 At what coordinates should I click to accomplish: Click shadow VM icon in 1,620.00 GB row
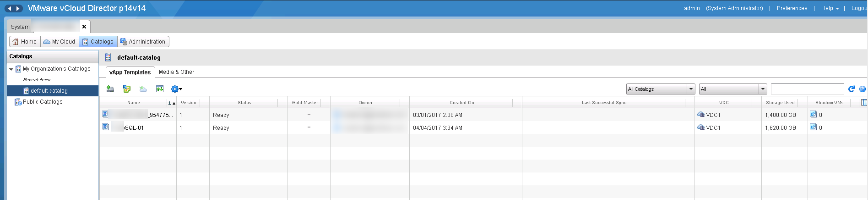point(814,127)
